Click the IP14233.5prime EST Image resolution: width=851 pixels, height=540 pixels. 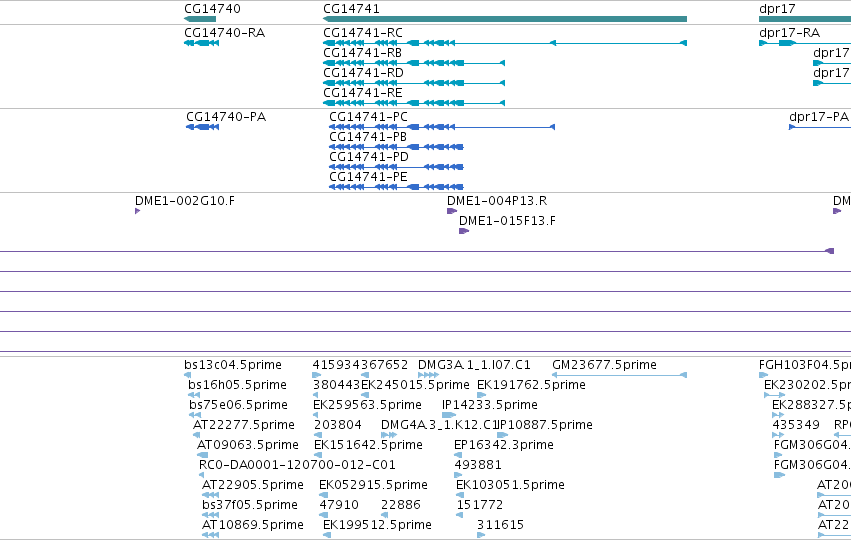pyautogui.click(x=490, y=405)
